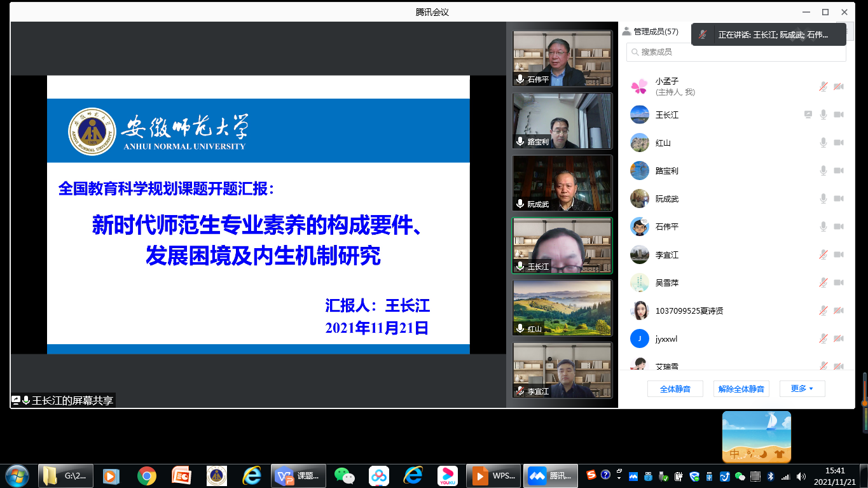Click screen-share icon next to 王长江
The height and width of the screenshot is (488, 868).
(x=808, y=115)
